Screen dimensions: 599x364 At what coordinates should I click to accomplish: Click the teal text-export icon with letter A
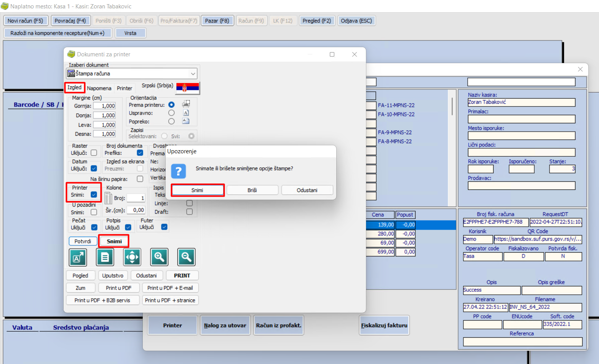[78, 258]
